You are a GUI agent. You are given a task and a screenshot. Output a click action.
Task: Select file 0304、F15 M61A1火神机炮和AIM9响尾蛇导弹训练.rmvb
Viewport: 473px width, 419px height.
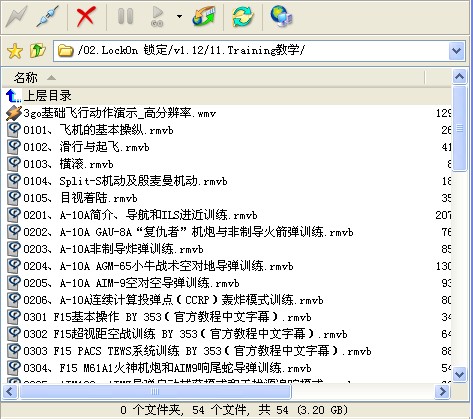pos(167,368)
